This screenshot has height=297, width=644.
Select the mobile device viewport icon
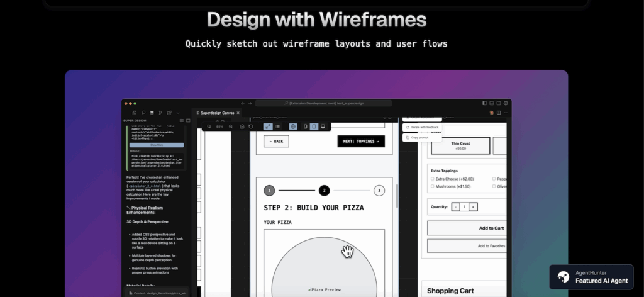306,126
